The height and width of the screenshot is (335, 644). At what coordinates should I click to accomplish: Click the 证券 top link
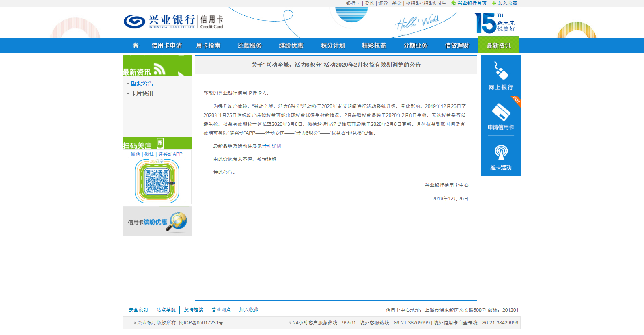coord(383,3)
